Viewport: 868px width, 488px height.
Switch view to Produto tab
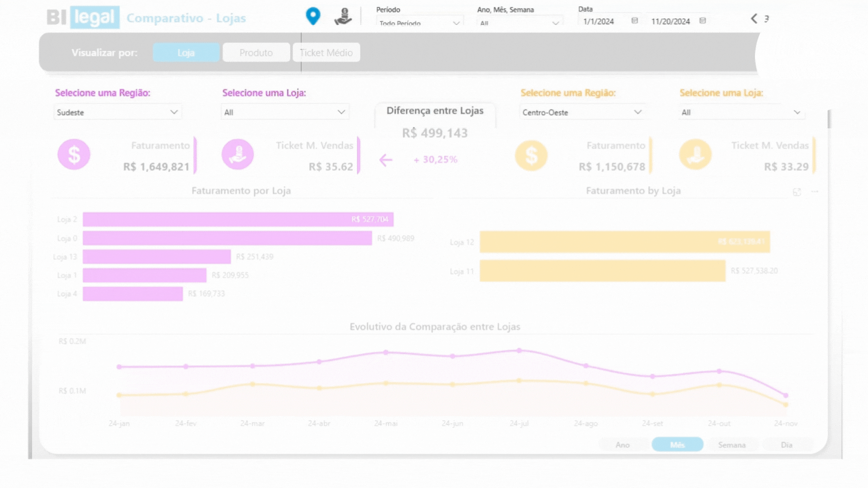pos(256,52)
